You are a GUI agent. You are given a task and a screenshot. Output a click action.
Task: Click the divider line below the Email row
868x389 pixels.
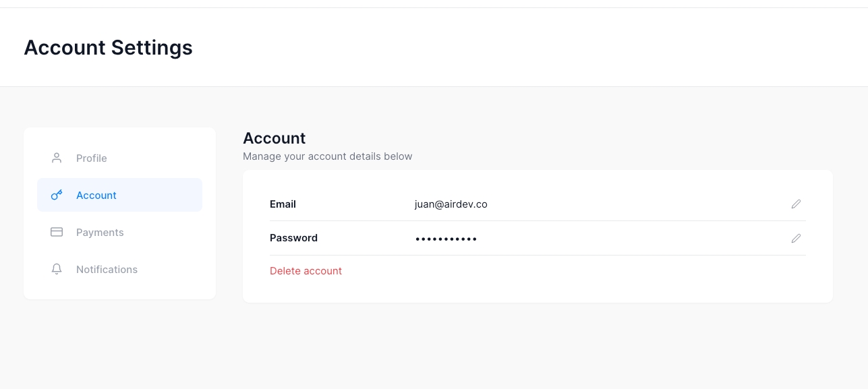538,220
